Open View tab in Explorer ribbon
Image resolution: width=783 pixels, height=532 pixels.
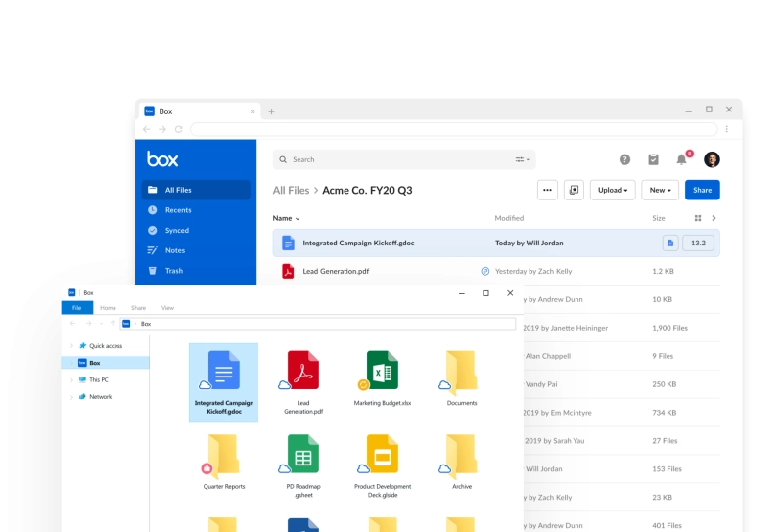coord(167,308)
